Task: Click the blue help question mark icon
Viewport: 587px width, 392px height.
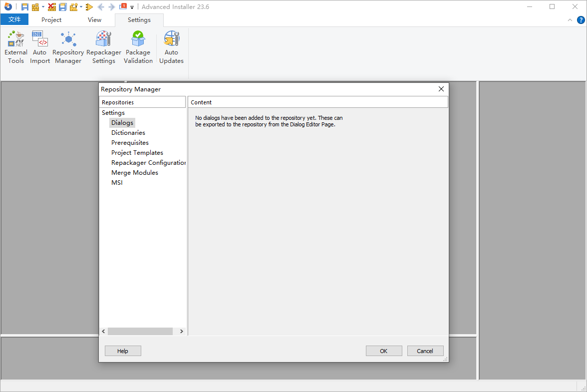Action: 581,20
